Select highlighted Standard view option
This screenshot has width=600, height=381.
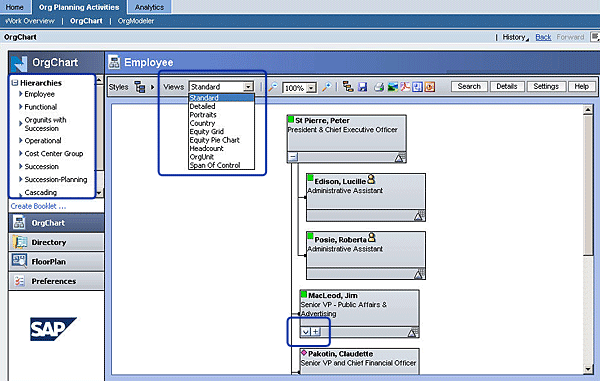click(x=221, y=98)
